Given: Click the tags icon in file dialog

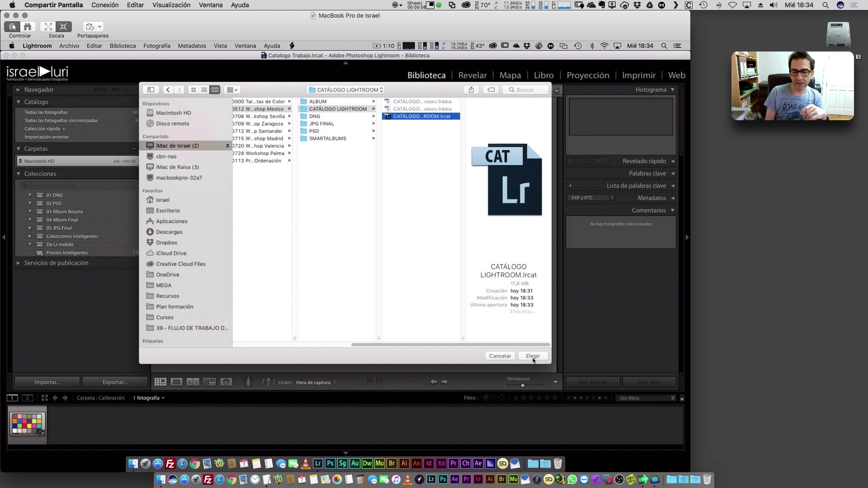Looking at the screenshot, I should coord(491,89).
